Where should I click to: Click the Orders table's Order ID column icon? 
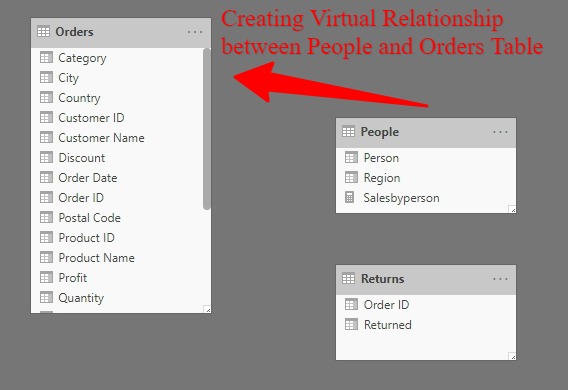(x=46, y=198)
